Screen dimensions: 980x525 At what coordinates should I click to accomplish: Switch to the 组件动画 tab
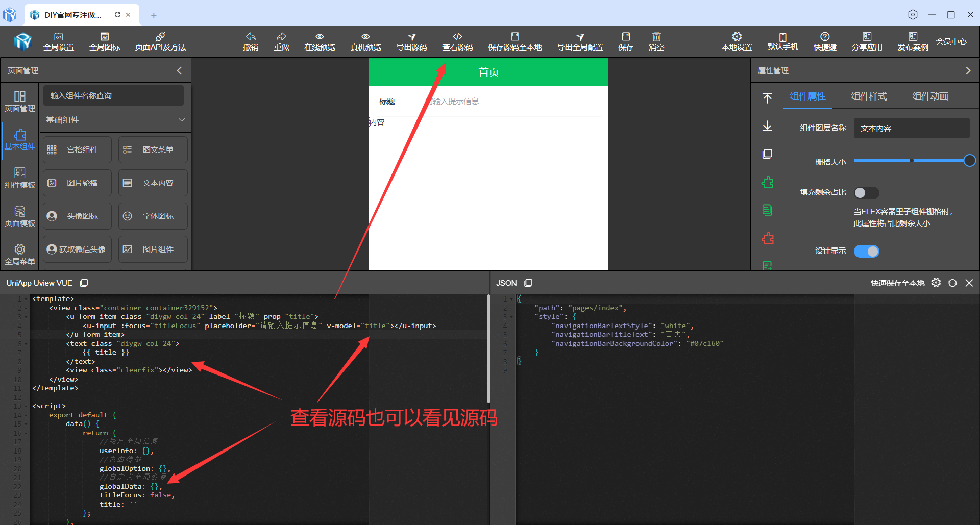coord(930,96)
